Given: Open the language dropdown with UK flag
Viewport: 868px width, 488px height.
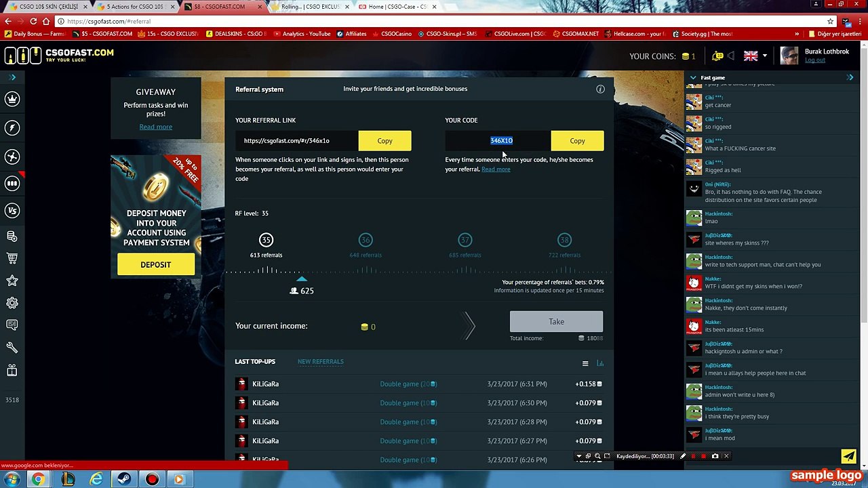Looking at the screenshot, I should tap(755, 56).
